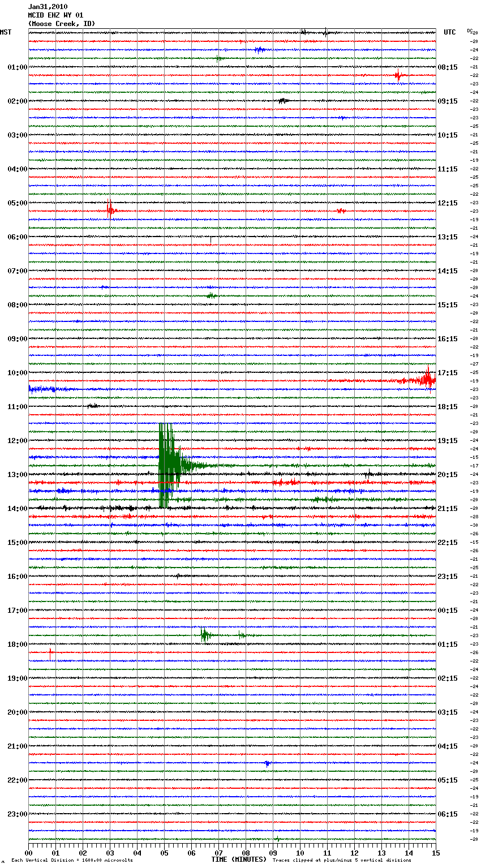Click the blue blip on the 21:30 trace
This screenshot has height=868, width=481.
coord(267,763)
